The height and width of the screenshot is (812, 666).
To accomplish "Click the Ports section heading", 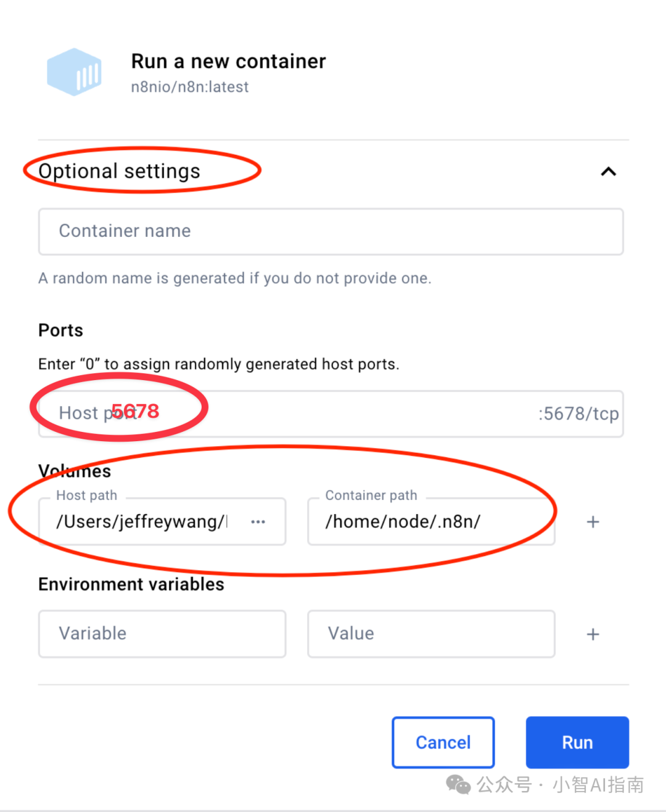I will [60, 330].
